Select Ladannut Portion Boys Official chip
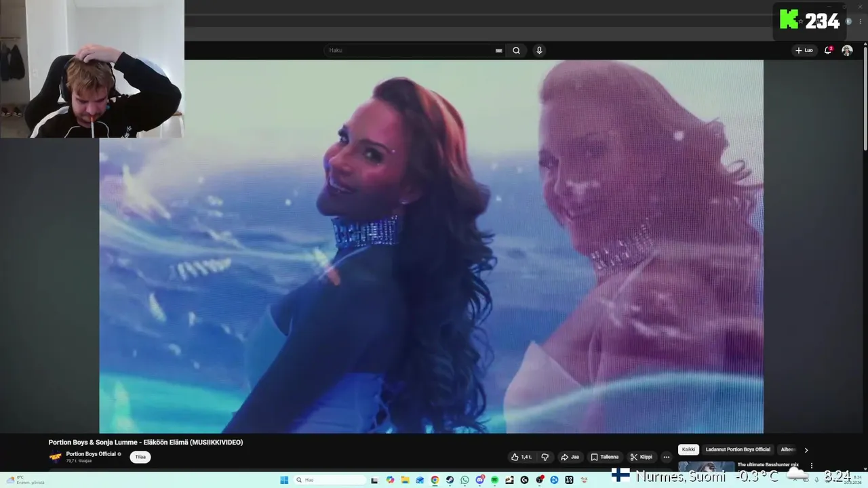Viewport: 868px width, 488px height. pyautogui.click(x=738, y=449)
